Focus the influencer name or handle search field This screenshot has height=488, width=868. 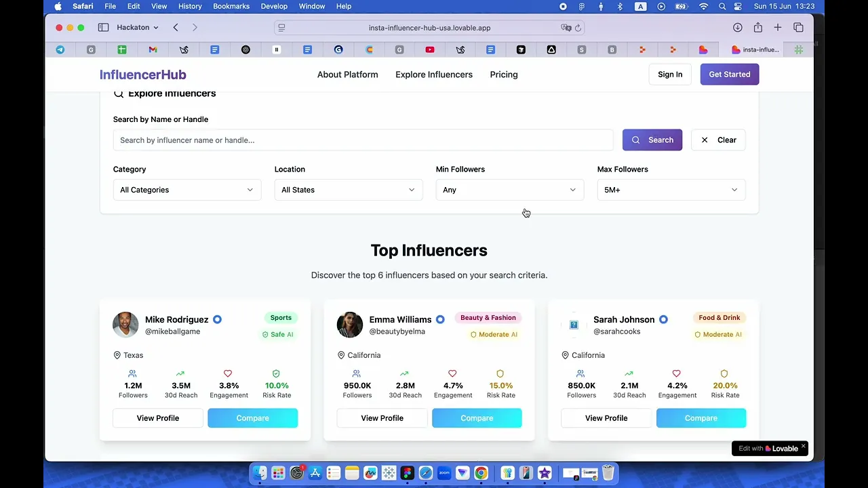click(x=363, y=140)
